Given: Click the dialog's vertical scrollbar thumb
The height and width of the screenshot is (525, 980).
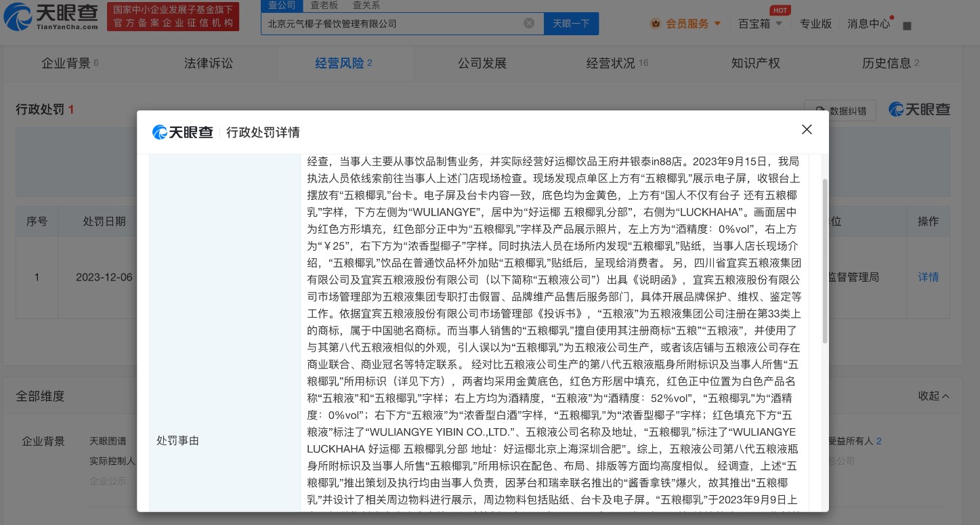Looking at the screenshot, I should tap(824, 261).
